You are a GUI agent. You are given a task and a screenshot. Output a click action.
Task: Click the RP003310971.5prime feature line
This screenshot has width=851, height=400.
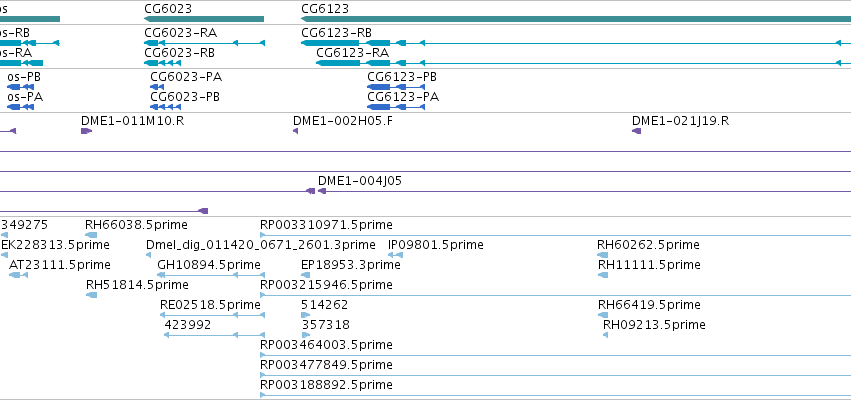(x=555, y=235)
